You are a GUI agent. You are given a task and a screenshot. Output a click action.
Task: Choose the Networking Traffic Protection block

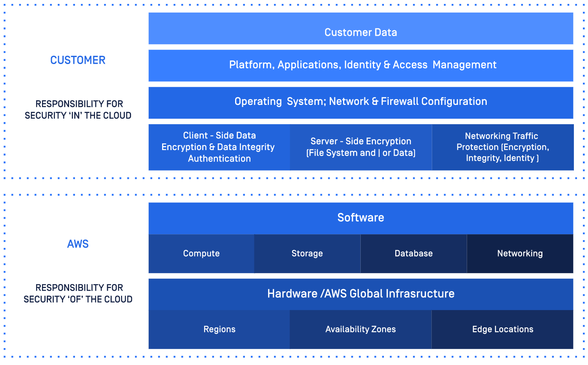click(502, 147)
